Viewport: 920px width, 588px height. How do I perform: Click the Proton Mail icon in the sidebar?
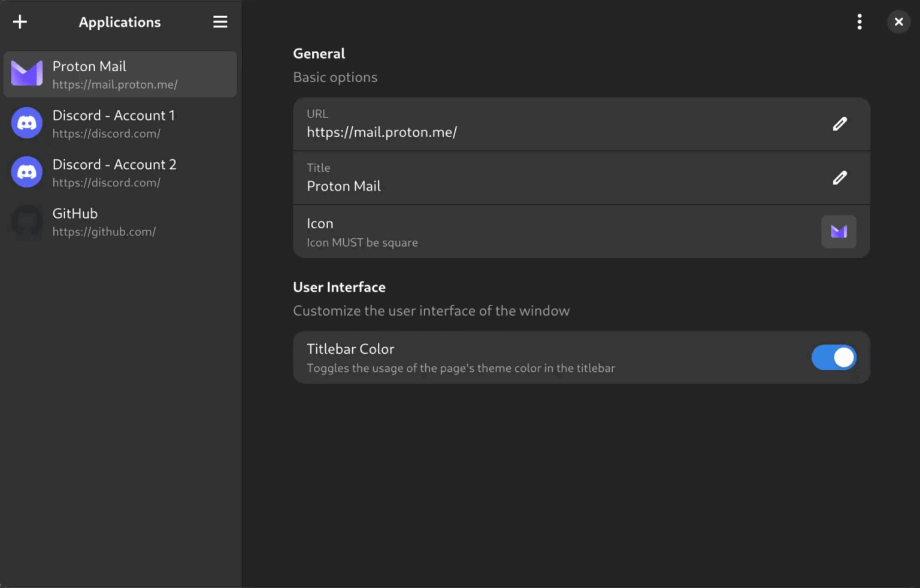coord(26,73)
